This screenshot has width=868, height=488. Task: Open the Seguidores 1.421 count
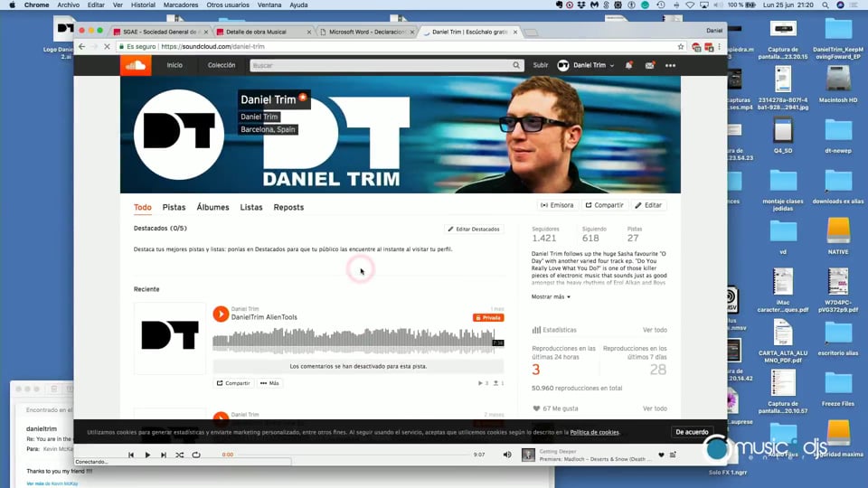[544, 235]
